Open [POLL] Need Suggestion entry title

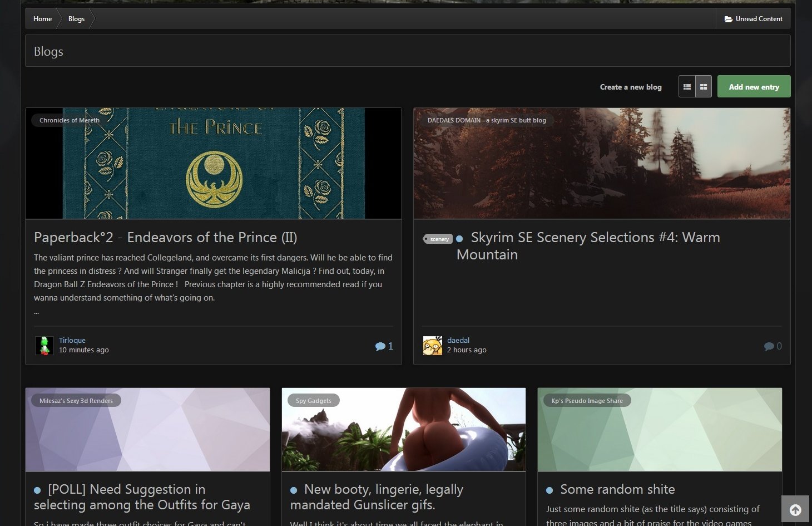point(142,497)
